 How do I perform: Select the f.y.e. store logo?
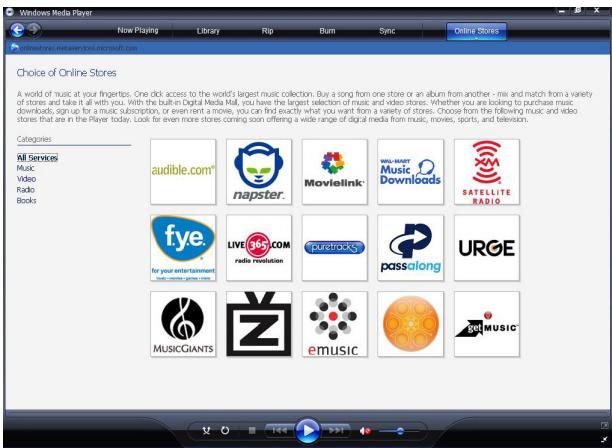(x=183, y=248)
